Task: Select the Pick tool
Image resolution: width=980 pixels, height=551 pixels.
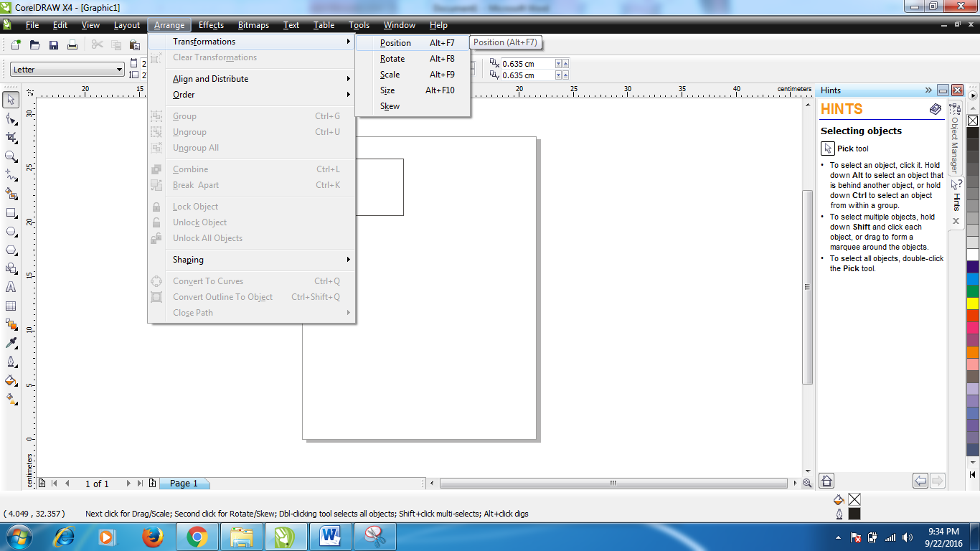Action: point(10,100)
